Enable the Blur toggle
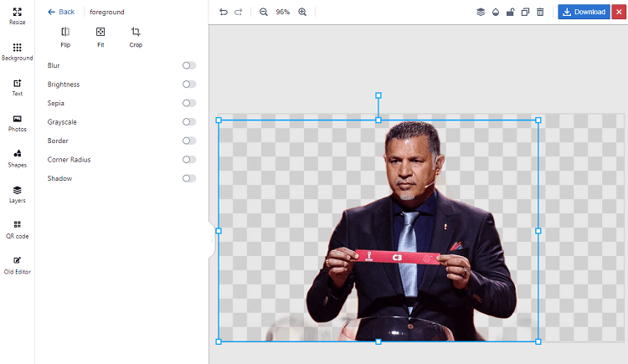 coord(189,65)
